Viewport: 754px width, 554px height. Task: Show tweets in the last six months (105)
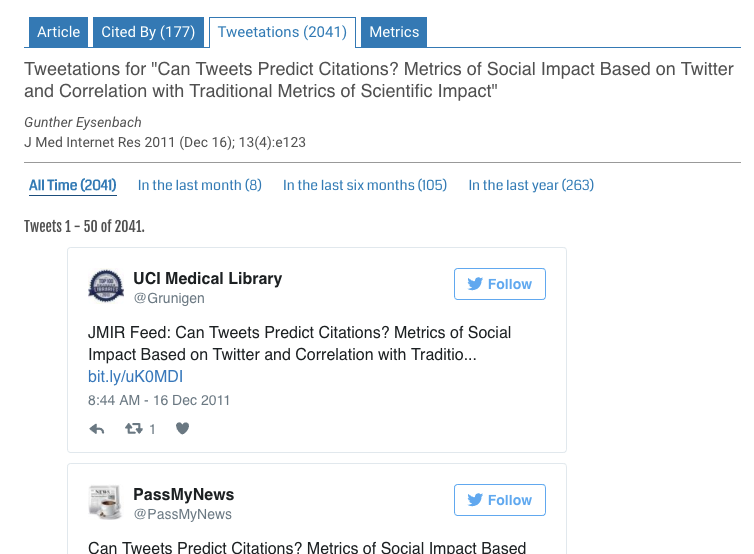[x=364, y=185]
